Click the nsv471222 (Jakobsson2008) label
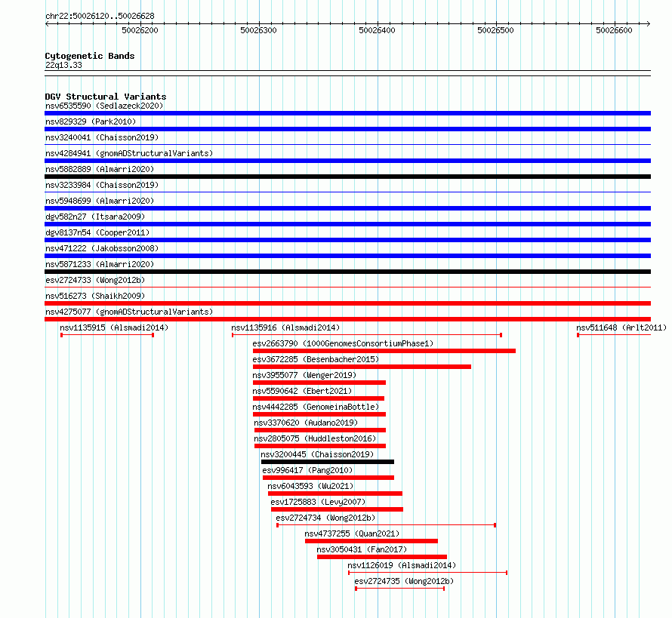Viewport: 672px width, 618px height. tap(102, 248)
